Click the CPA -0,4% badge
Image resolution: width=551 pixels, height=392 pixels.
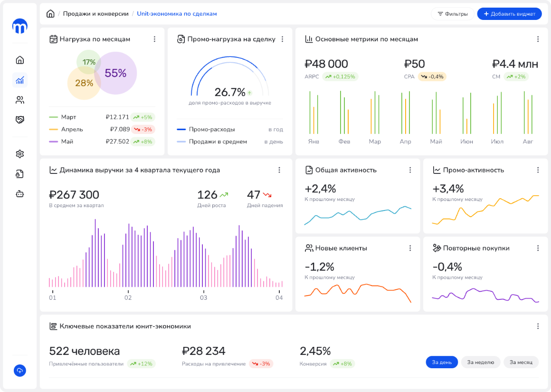[x=432, y=76]
